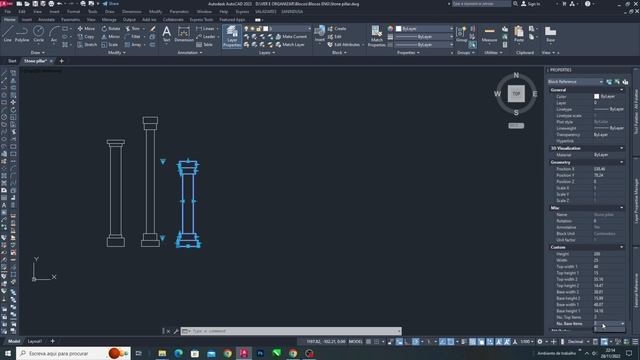Image resolution: width=640 pixels, height=360 pixels.
Task: Toggle clean screen in status bar
Action: click(x=627, y=341)
